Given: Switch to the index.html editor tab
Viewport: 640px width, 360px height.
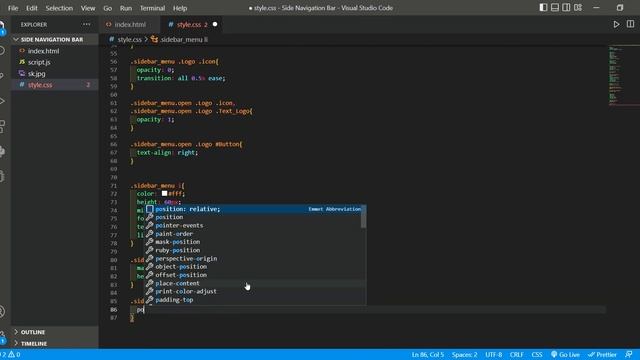Looking at the screenshot, I should [x=130, y=24].
